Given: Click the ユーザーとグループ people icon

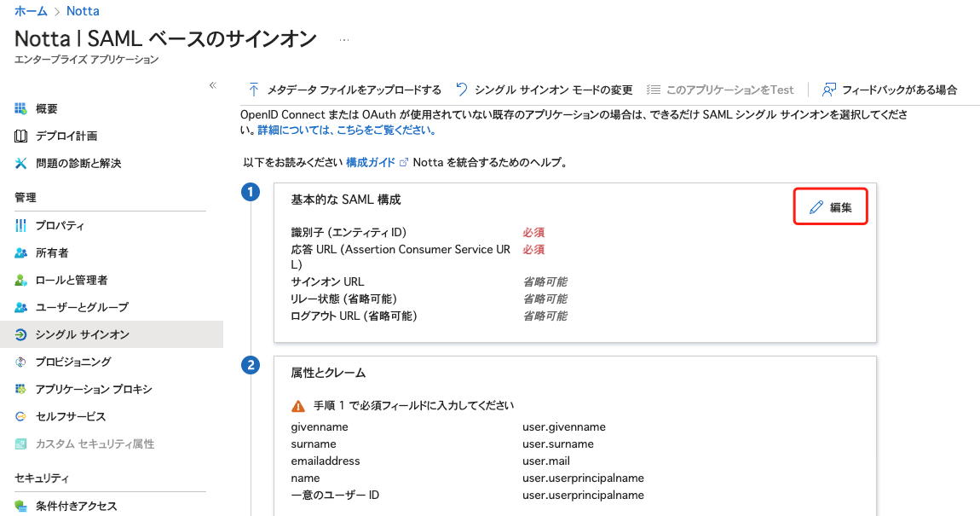Looking at the screenshot, I should (x=20, y=307).
